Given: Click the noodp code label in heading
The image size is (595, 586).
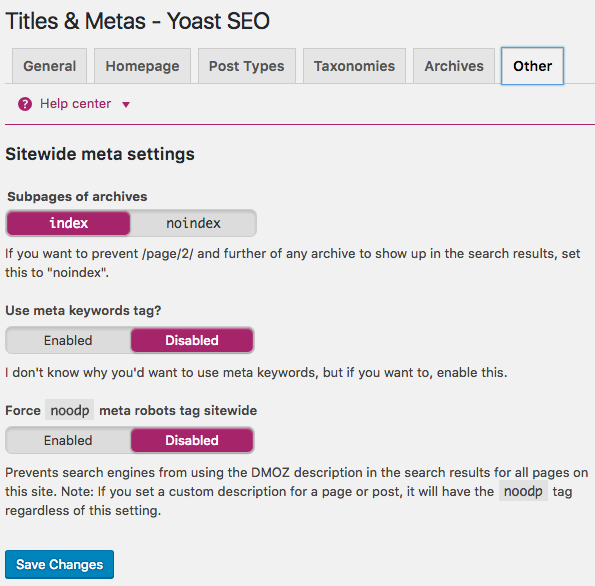Looking at the screenshot, I should coord(69,410).
